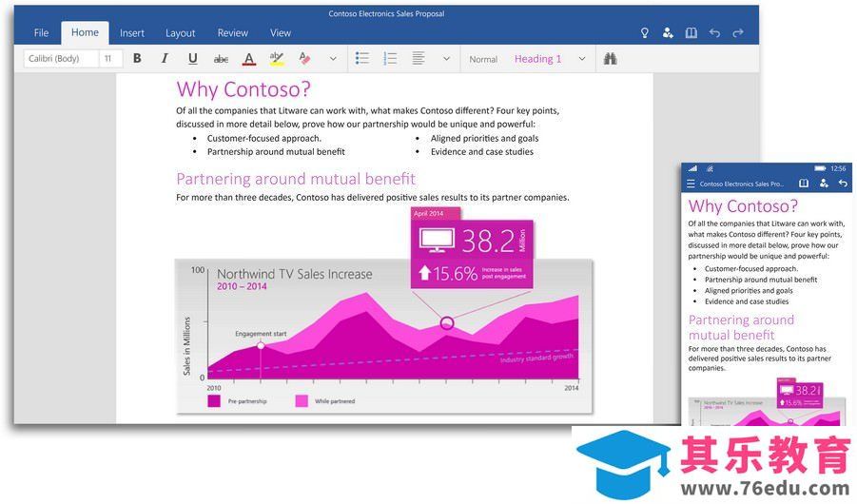
Task: Open Find with the binoculars icon
Action: [x=611, y=59]
